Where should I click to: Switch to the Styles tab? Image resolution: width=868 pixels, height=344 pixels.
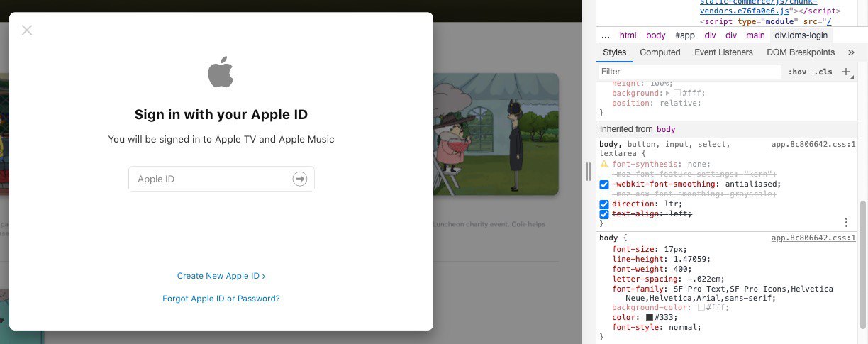(x=615, y=52)
